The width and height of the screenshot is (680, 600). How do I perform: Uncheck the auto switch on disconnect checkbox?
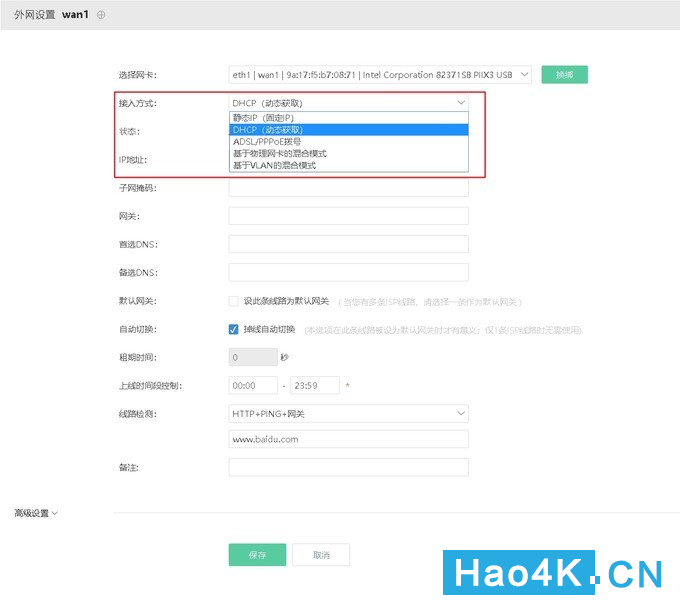click(234, 329)
